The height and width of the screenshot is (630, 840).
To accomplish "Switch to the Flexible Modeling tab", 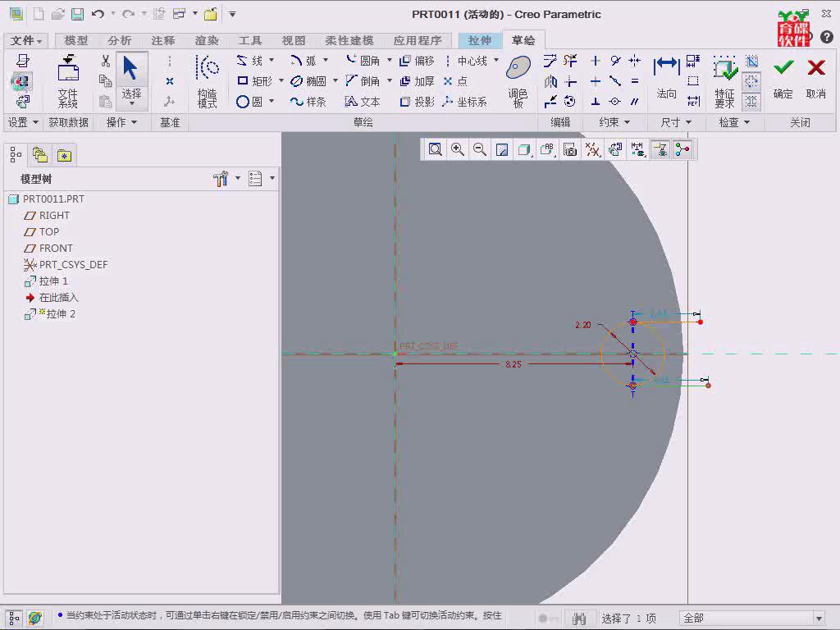I will tap(349, 40).
